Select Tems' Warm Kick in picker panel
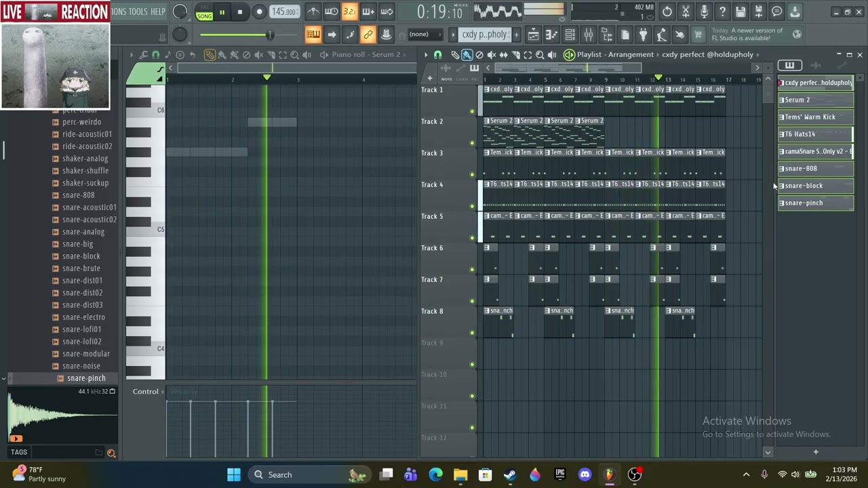 point(815,117)
